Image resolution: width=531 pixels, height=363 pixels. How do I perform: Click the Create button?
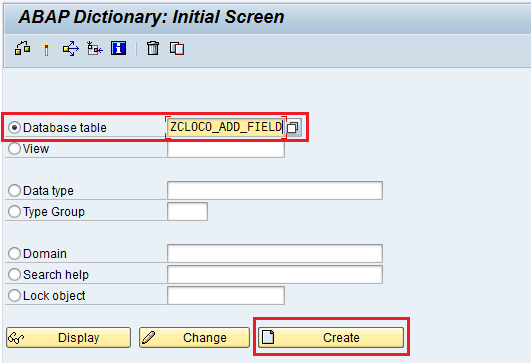click(331, 337)
